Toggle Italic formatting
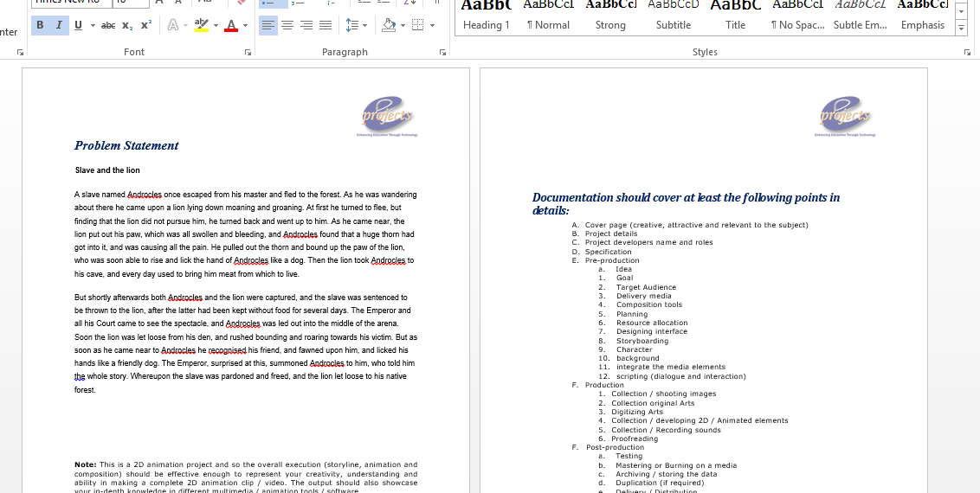Viewport: 980px width, 493px height. coord(59,25)
